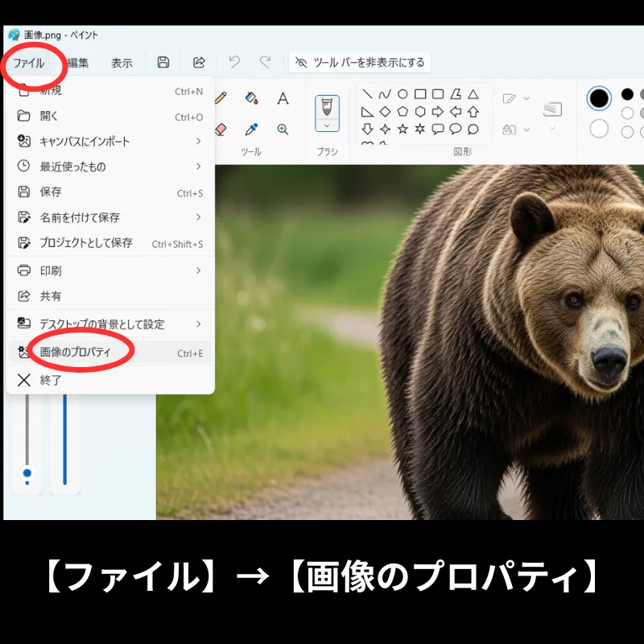Select the Magnifier zoom tool
Image resolution: width=644 pixels, height=644 pixels.
tap(283, 129)
